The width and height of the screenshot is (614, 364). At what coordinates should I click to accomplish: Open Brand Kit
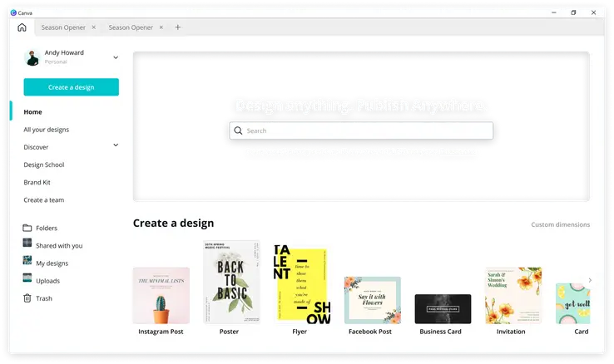tap(37, 182)
